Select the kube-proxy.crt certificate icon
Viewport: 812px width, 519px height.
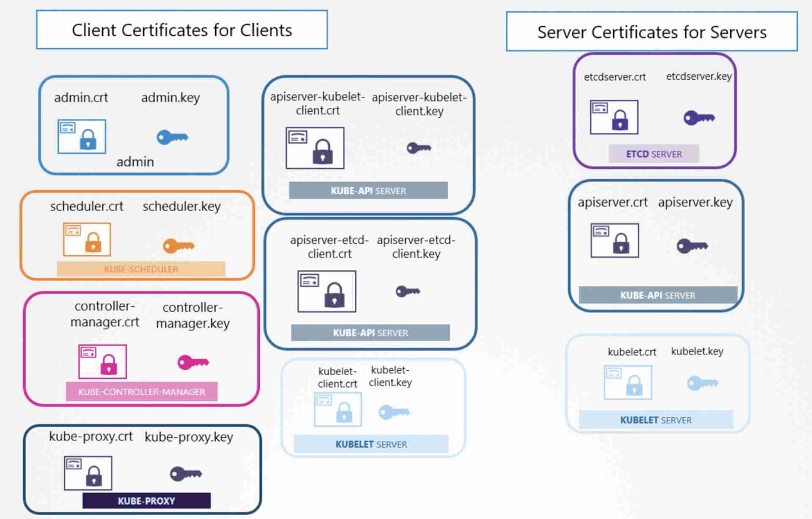click(88, 473)
